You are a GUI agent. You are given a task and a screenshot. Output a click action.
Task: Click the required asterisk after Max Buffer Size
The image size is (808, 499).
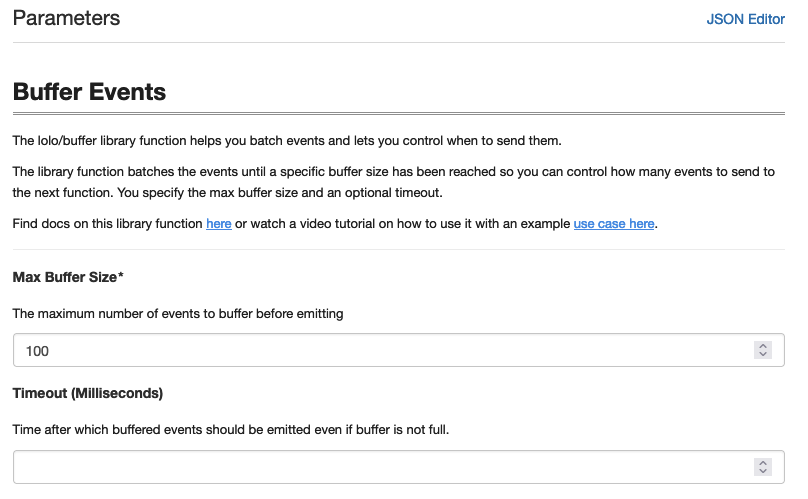(121, 276)
